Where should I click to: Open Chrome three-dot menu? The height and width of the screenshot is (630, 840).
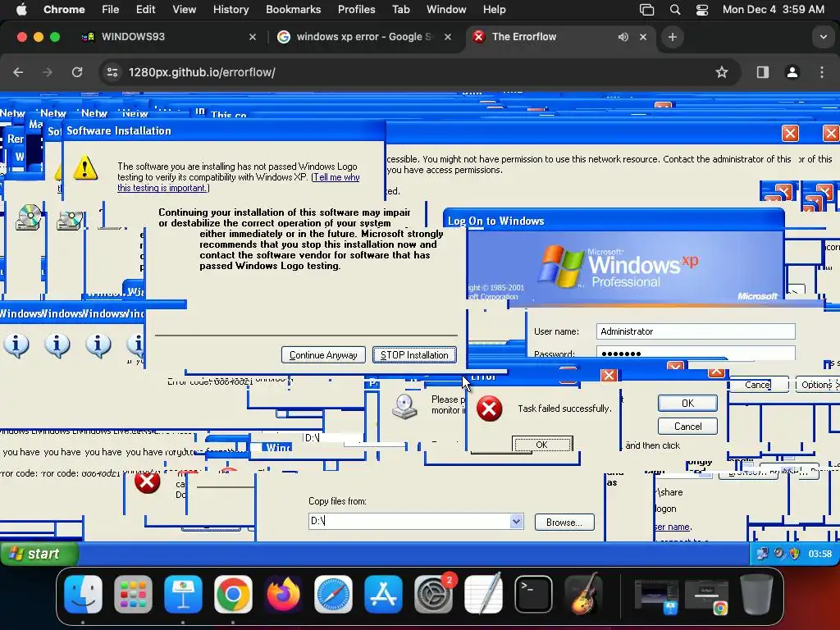tap(822, 72)
